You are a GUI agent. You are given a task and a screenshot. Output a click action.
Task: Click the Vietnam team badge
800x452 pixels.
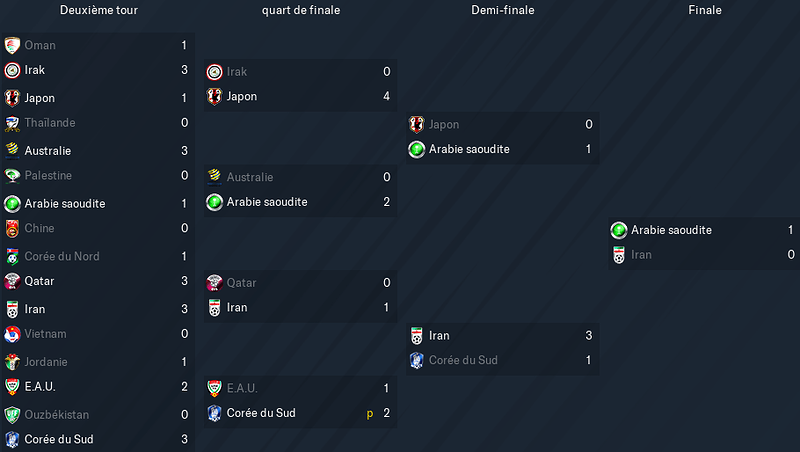coord(12,334)
